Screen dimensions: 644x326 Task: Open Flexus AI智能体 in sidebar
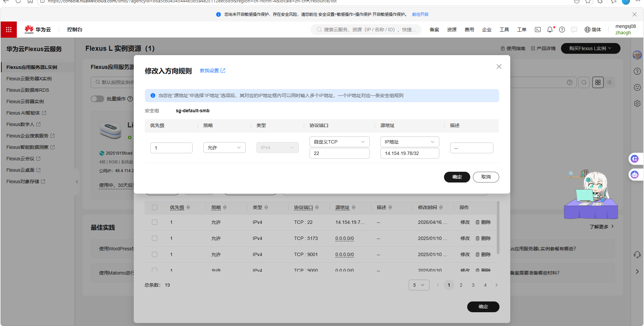point(26,113)
